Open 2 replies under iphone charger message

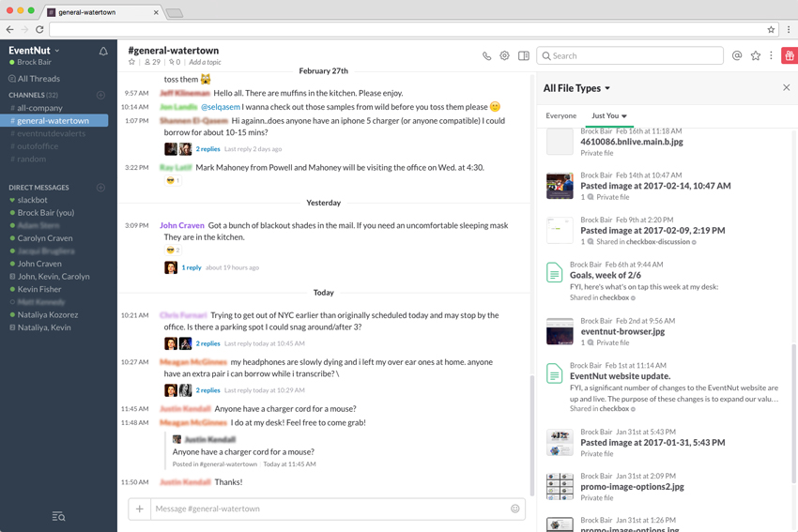(207, 149)
